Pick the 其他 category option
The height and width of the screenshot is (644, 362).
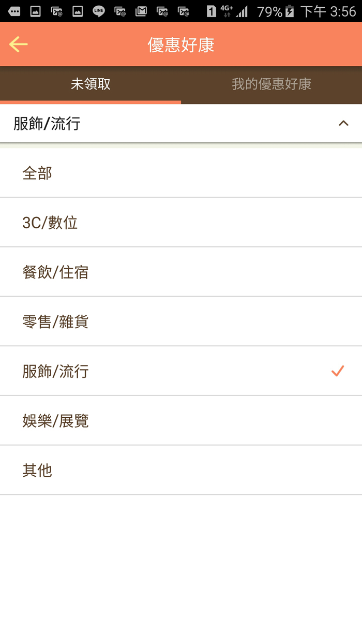[x=181, y=470]
